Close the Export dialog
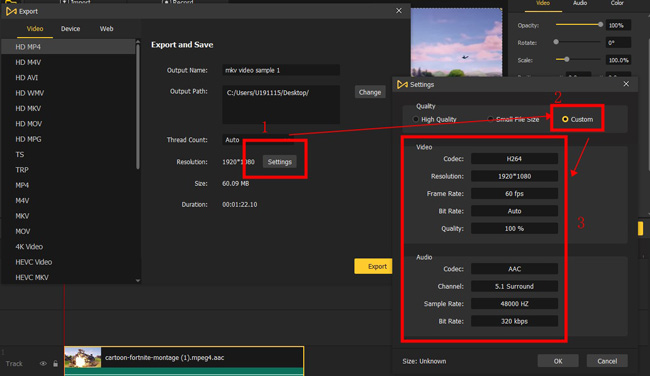The height and width of the screenshot is (376, 650). tap(399, 11)
